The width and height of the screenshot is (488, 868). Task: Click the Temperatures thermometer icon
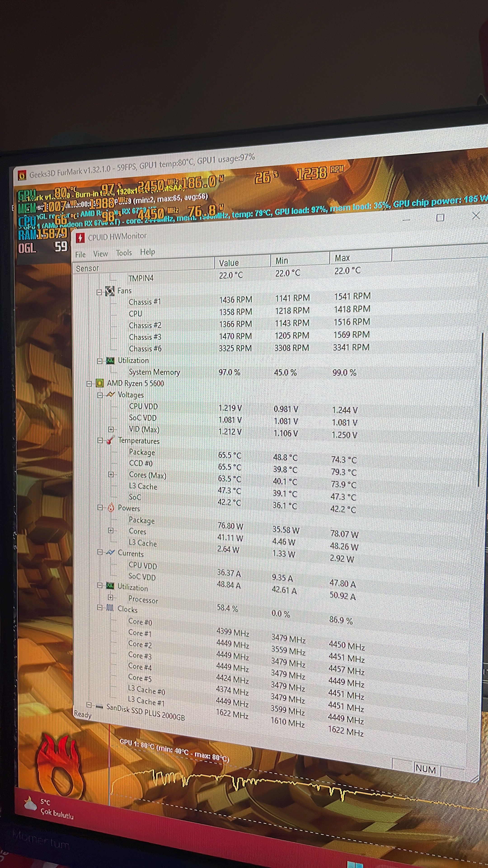tap(110, 440)
